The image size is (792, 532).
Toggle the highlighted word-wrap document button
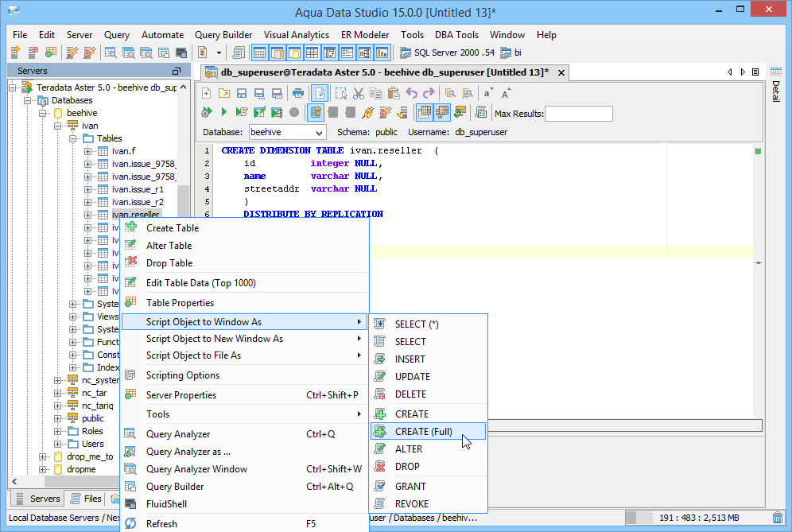320,94
